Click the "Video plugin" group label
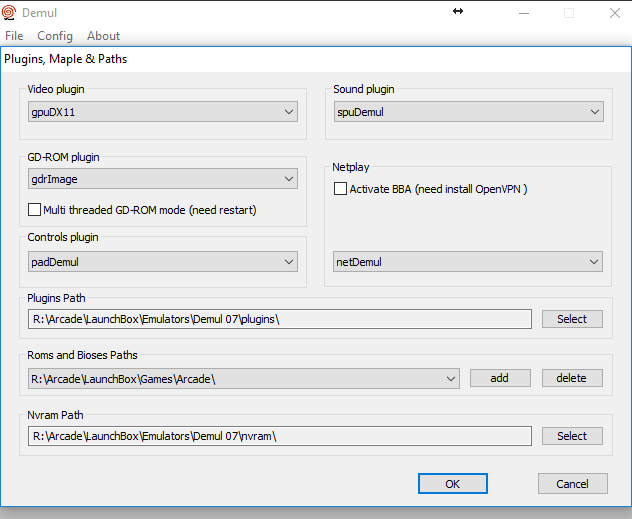This screenshot has width=632, height=519. point(56,89)
